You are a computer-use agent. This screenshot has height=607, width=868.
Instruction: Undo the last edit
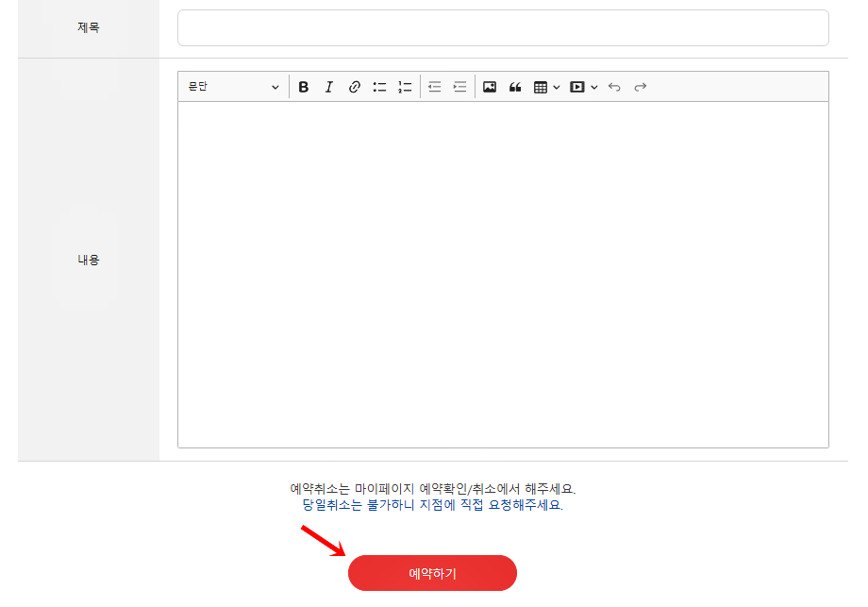tap(614, 87)
